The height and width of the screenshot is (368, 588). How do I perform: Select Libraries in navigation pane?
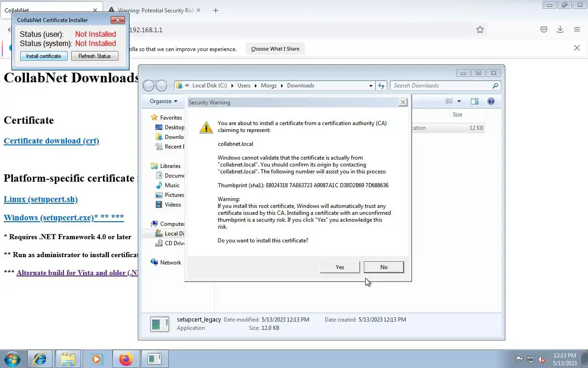coord(170,166)
